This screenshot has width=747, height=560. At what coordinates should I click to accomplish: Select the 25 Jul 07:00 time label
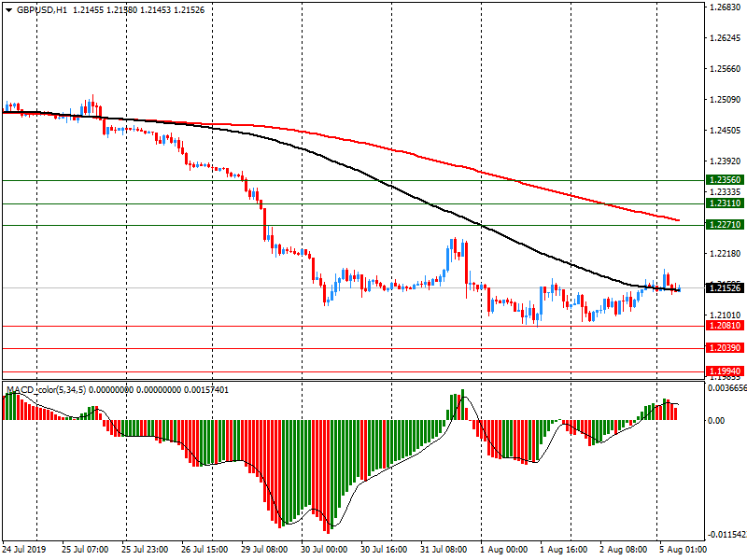click(x=85, y=550)
